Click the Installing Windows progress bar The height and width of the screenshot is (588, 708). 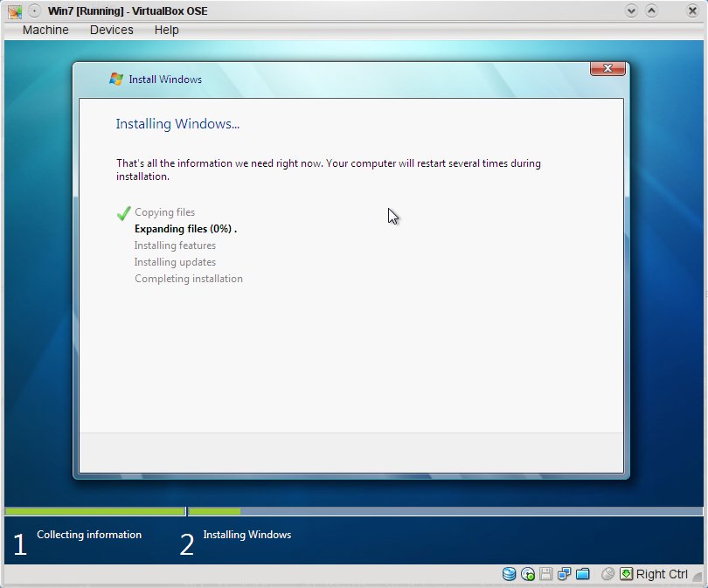click(x=445, y=511)
